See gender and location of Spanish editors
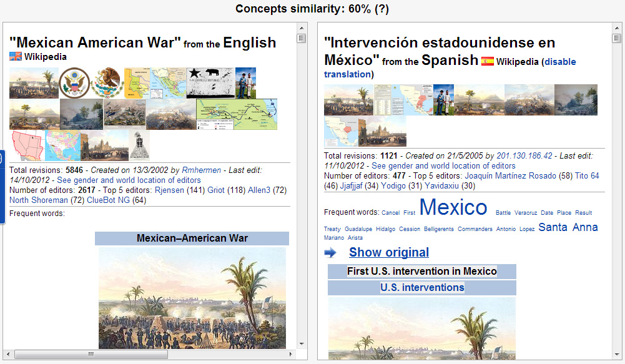The image size is (625, 364). tap(443, 166)
